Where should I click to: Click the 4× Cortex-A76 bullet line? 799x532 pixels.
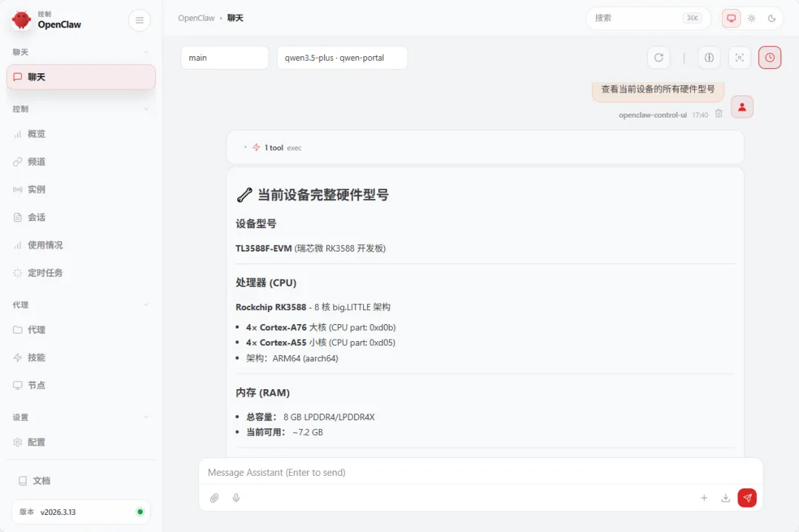click(321, 328)
